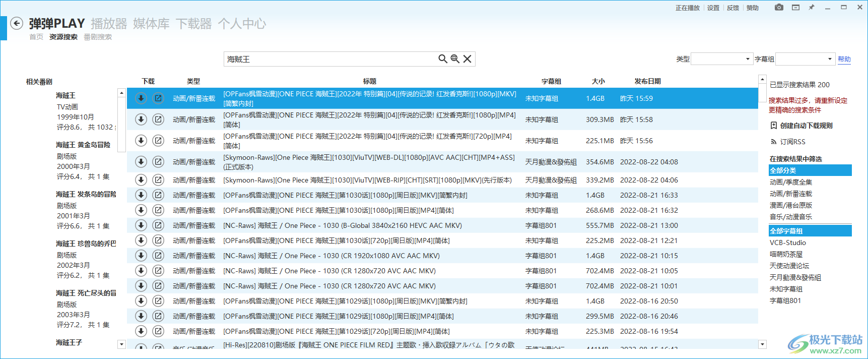Click the magnifier search icon in search box
The width and height of the screenshot is (868, 359).
point(443,59)
